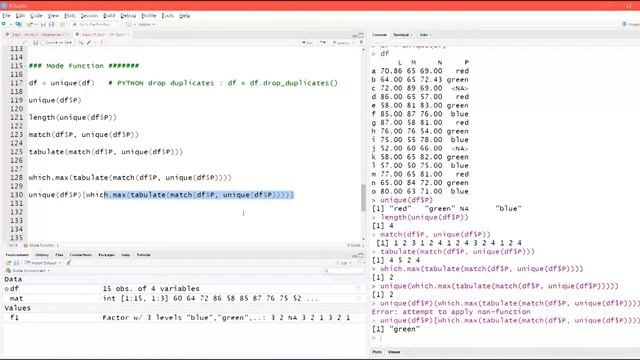Open the Build menu

tap(109, 16)
